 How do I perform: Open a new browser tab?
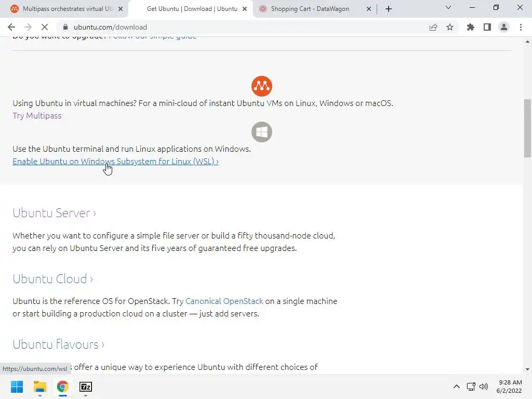(389, 9)
